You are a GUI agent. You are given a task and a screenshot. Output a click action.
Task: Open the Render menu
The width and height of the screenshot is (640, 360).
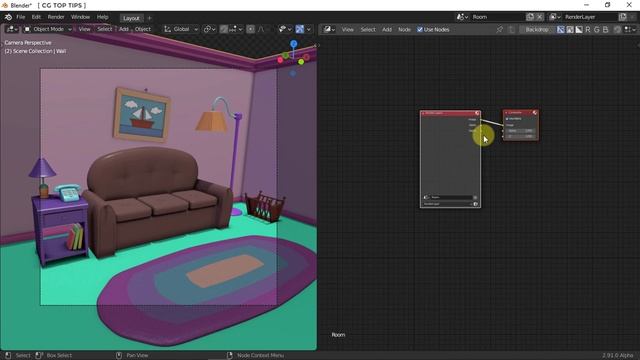[x=56, y=17]
